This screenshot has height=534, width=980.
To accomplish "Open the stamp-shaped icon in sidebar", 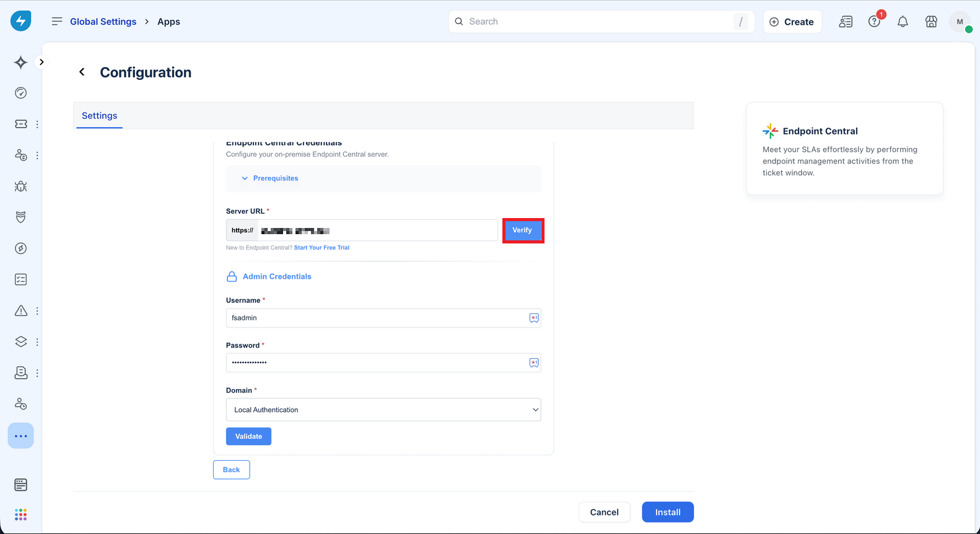I will 20,372.
